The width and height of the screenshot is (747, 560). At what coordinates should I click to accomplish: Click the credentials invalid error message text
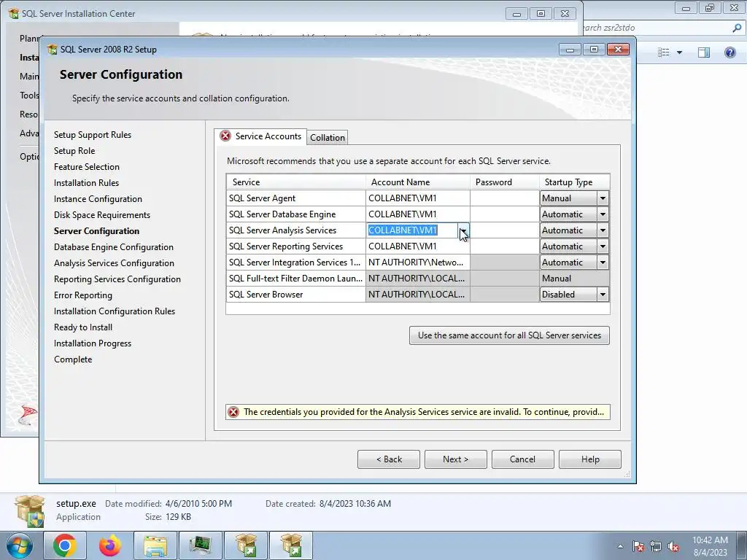pyautogui.click(x=424, y=412)
